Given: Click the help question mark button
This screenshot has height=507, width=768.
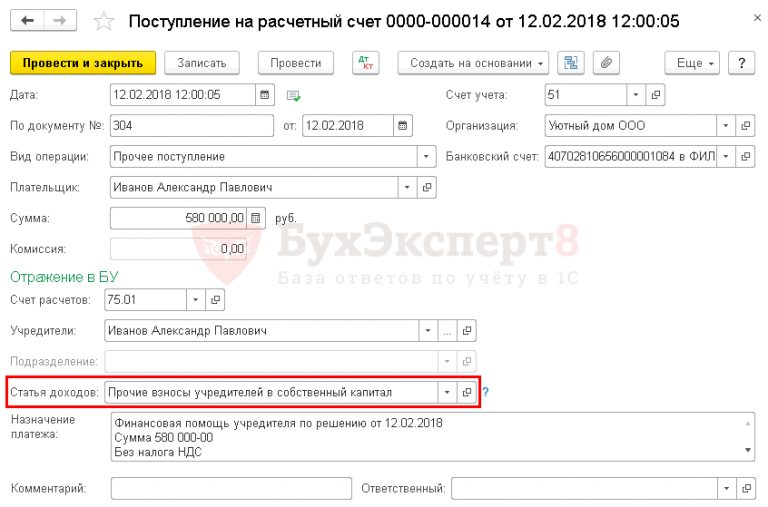Looking at the screenshot, I should 742,63.
